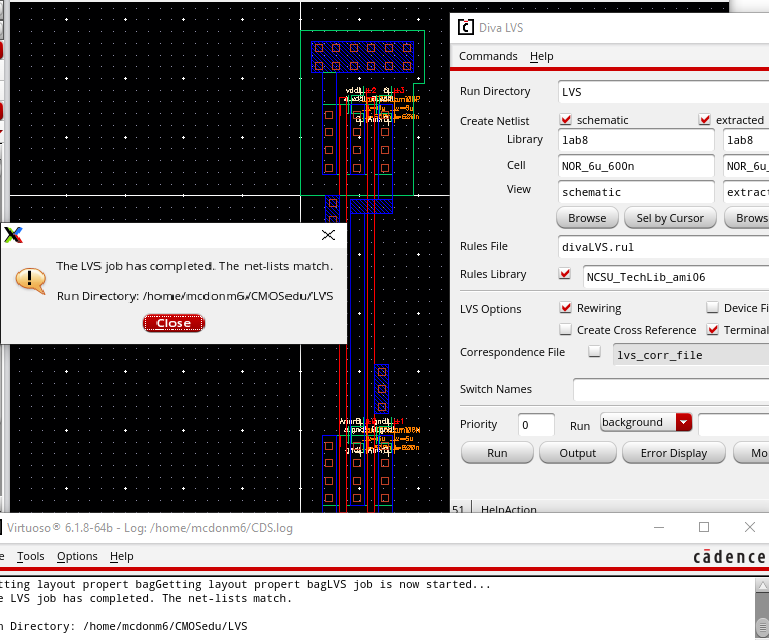
Task: Maximize the Virtuoso log window
Action: coord(703,527)
